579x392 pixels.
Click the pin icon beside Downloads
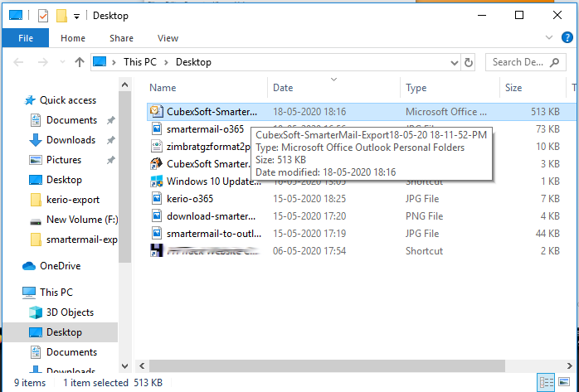[x=111, y=140]
